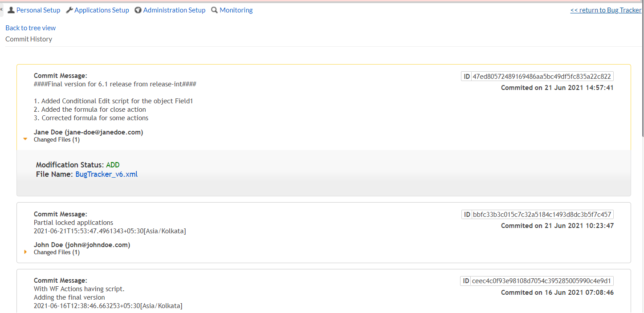Click the Monitoring magnifier icon
The image size is (644, 313).
click(215, 10)
